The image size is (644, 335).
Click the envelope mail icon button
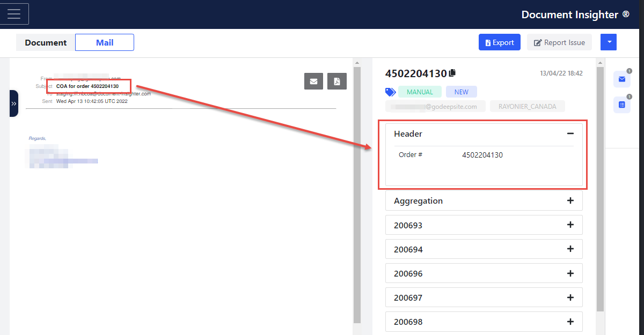coord(313,81)
